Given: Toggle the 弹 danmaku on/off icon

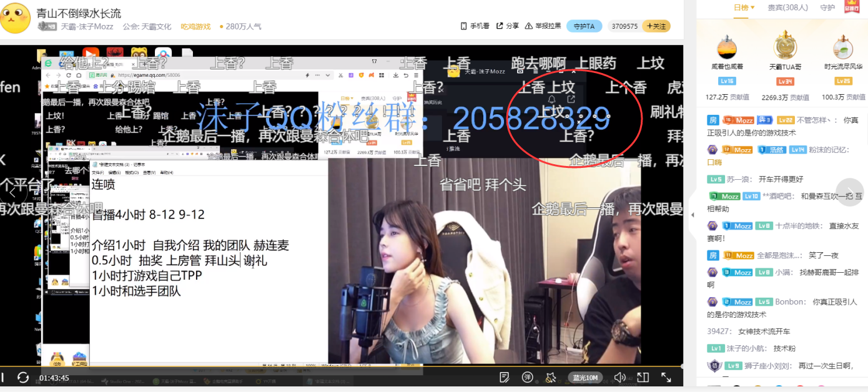Looking at the screenshot, I should point(528,377).
